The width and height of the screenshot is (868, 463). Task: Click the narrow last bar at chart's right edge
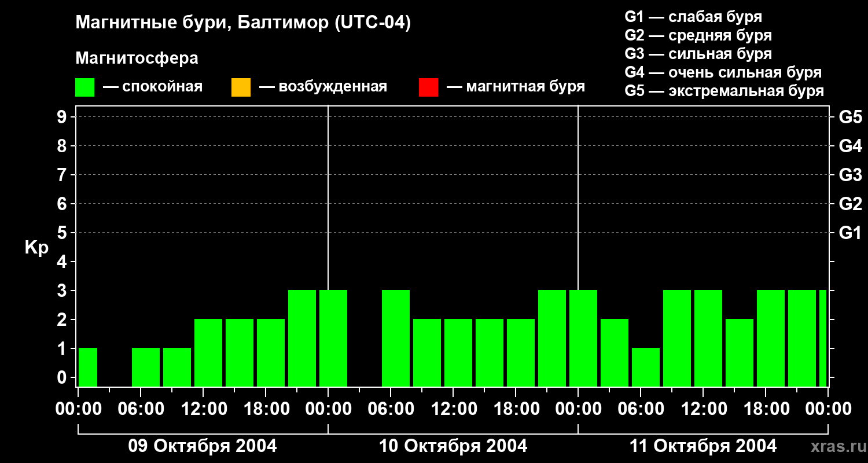[823, 338]
